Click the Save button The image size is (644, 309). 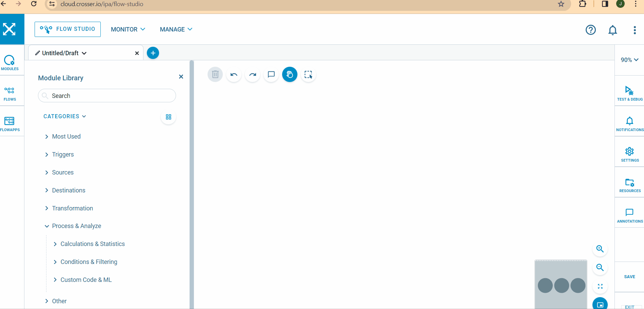[x=629, y=277]
